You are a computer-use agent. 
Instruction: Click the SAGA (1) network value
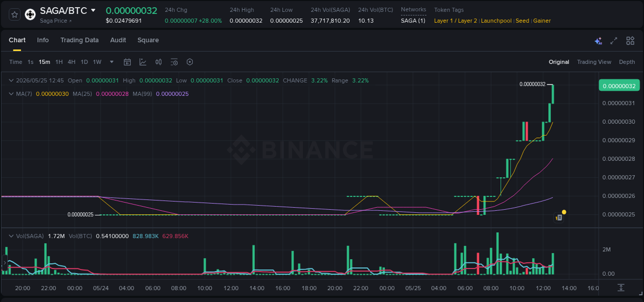pyautogui.click(x=413, y=21)
